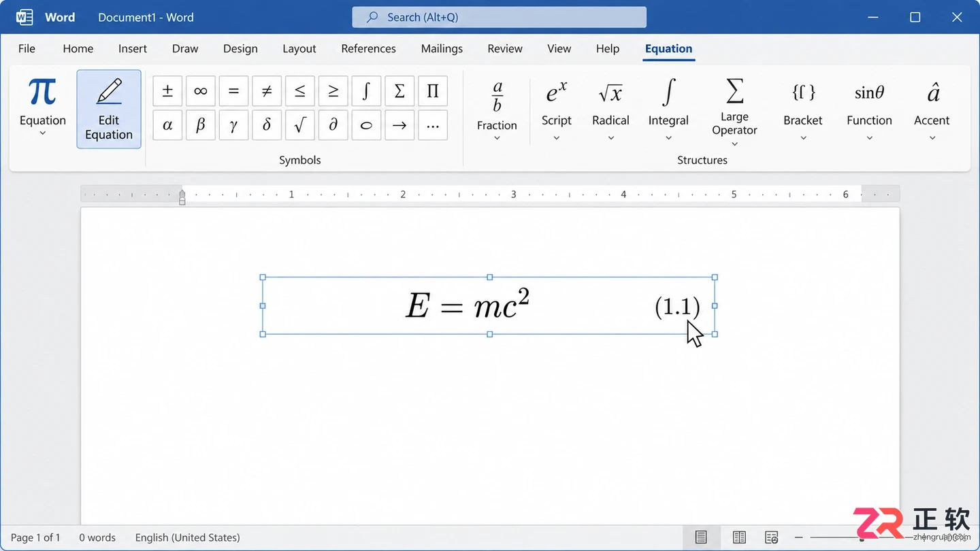Open the Review tab

click(505, 48)
